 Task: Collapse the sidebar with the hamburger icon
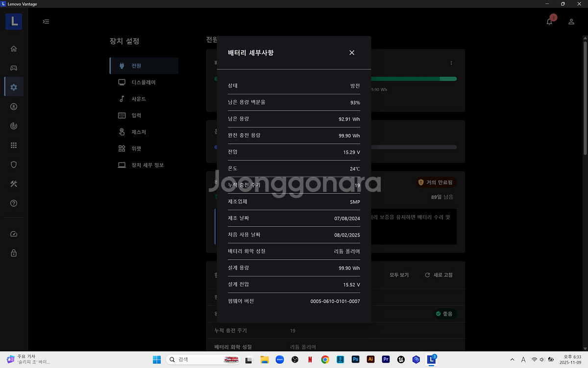[46, 21]
